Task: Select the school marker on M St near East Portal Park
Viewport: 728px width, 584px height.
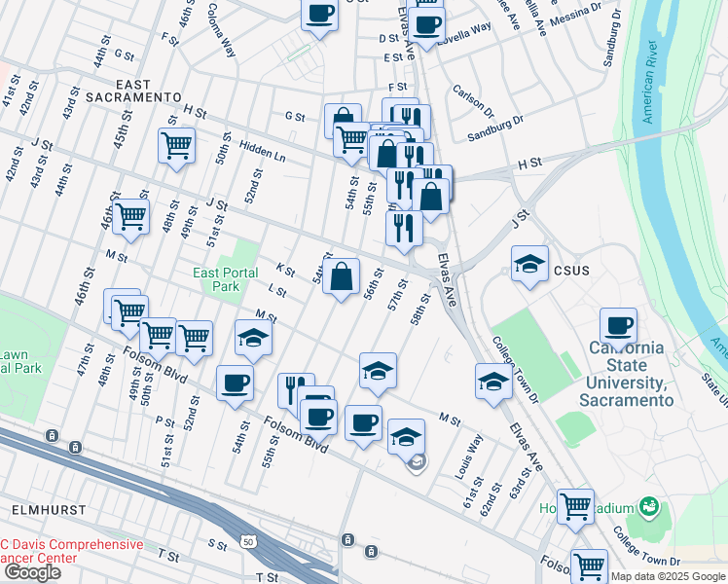Action: pos(253,339)
